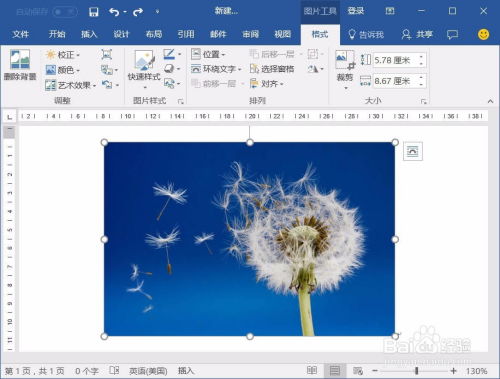Screen dimensions: 500x379
Task: Open the File (文件) menu tab
Action: click(21, 34)
